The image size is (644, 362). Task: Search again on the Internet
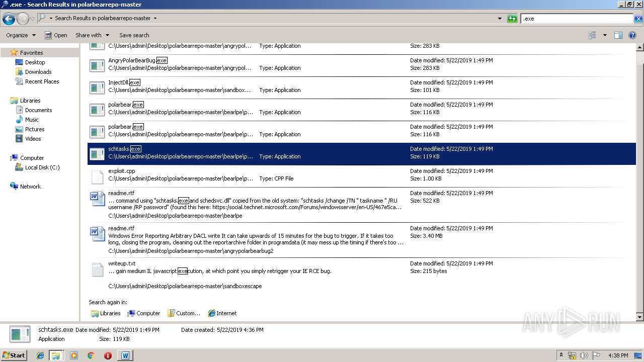[222, 313]
